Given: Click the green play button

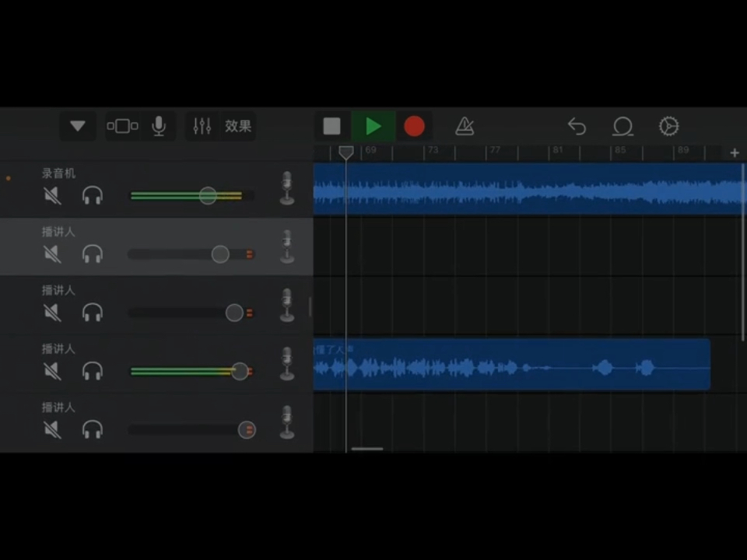Looking at the screenshot, I should coord(373,126).
